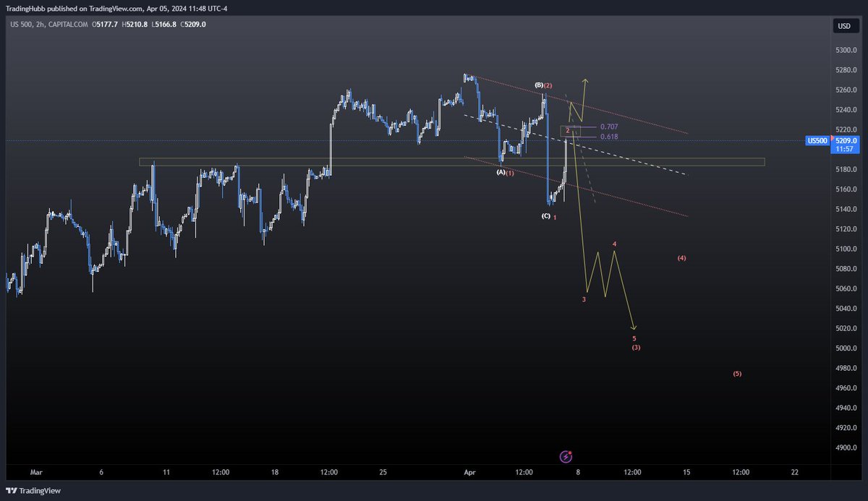Click the 15 date label on time axis

click(x=686, y=472)
